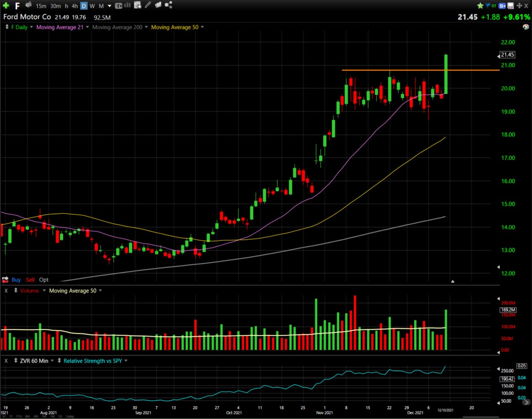Image resolution: width=532 pixels, height=419 pixels.
Task: Click the up-down arrows beside Volume
Action: click(x=16, y=291)
